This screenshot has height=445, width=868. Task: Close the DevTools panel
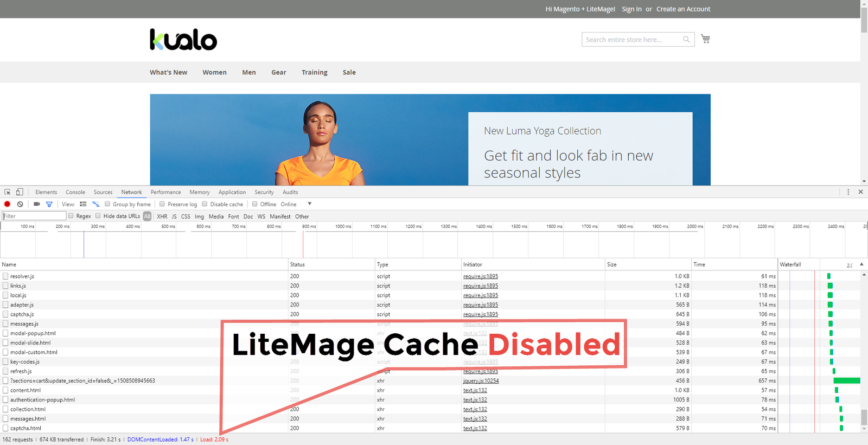[x=860, y=192]
